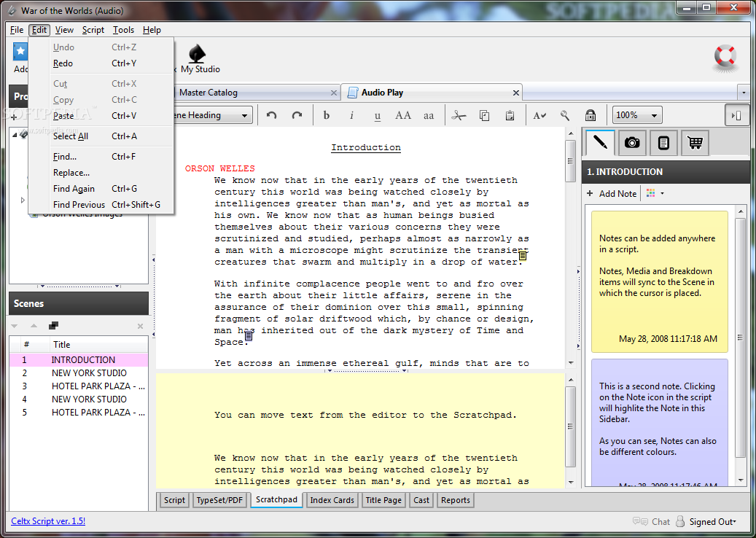Viewport: 756px width, 538px height.
Task: Switch to the Script bottom tab
Action: click(174, 500)
